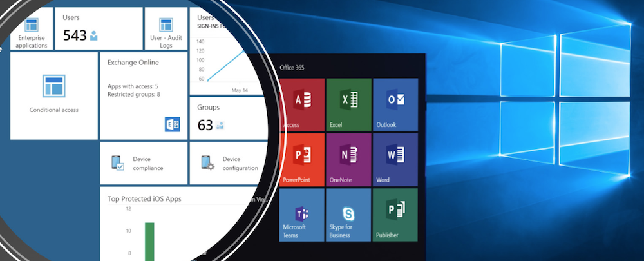This screenshot has width=644, height=261.
Task: Start Word from the tile group
Action: pos(395,159)
